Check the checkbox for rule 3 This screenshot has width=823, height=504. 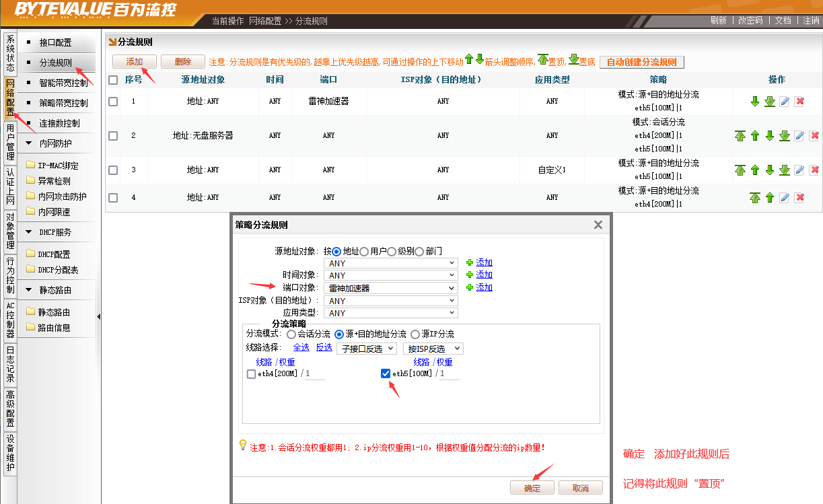click(113, 170)
